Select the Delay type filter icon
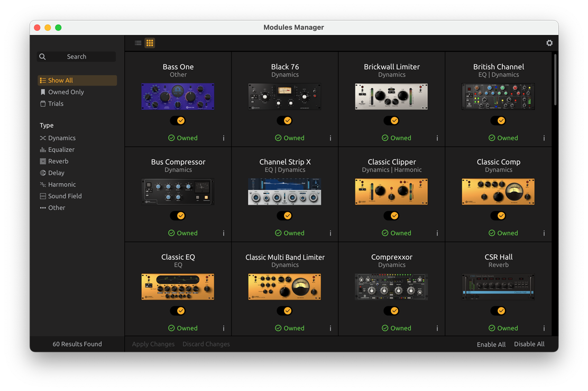 (x=42, y=173)
